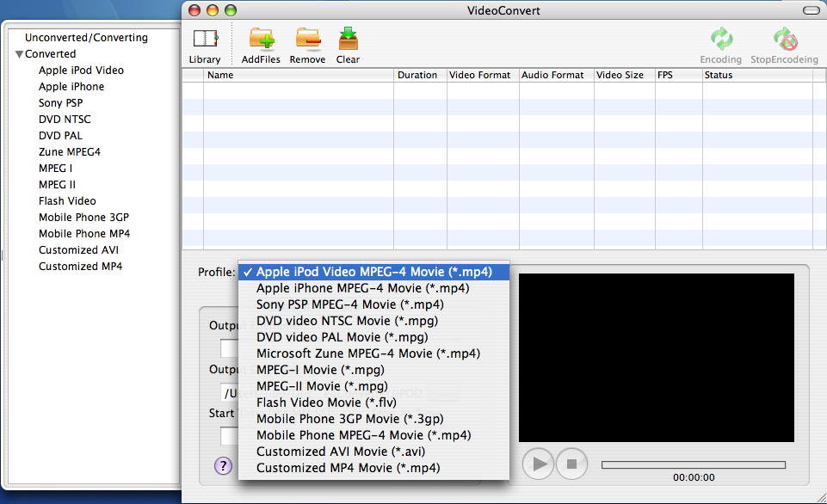Choose Mobile Phone 3GP Movie profile
The width and height of the screenshot is (827, 504).
[374, 419]
